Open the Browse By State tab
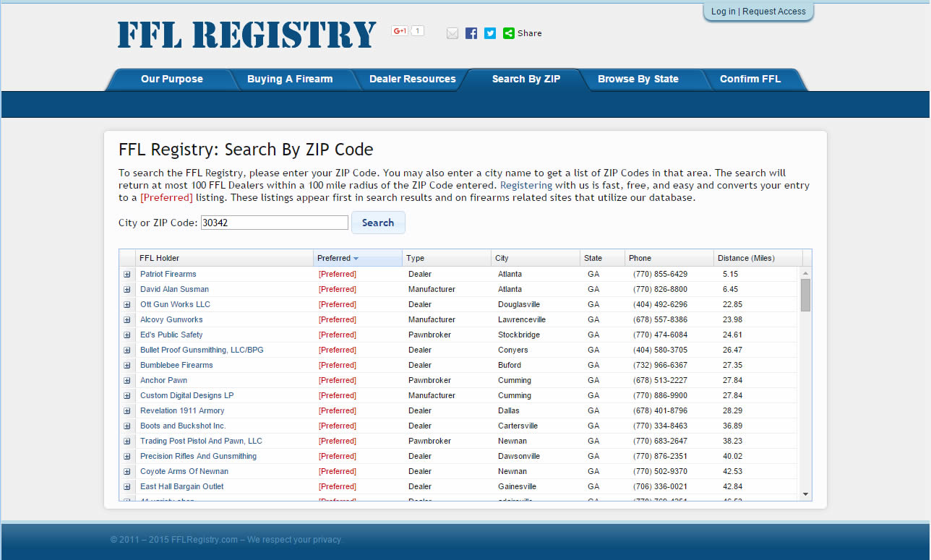 click(638, 79)
